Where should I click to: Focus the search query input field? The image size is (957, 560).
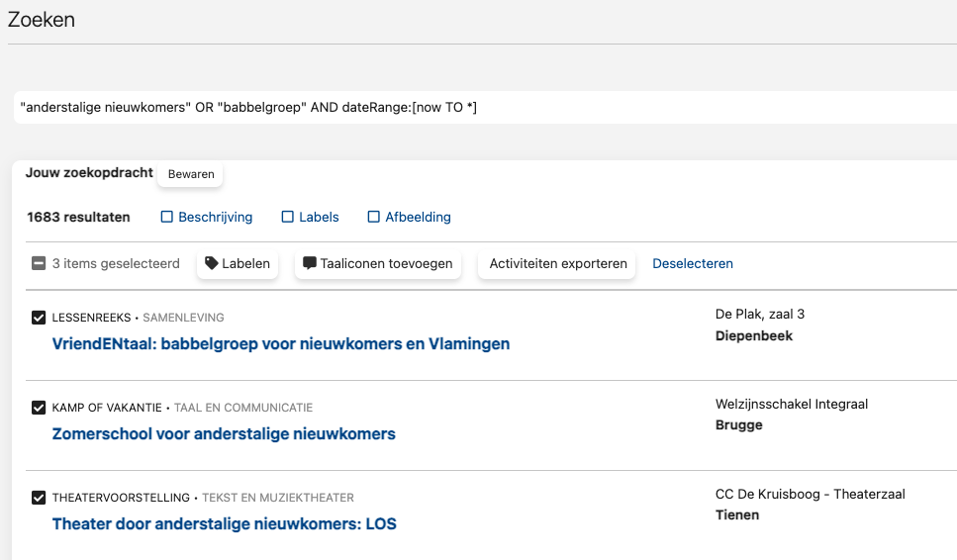tap(485, 108)
